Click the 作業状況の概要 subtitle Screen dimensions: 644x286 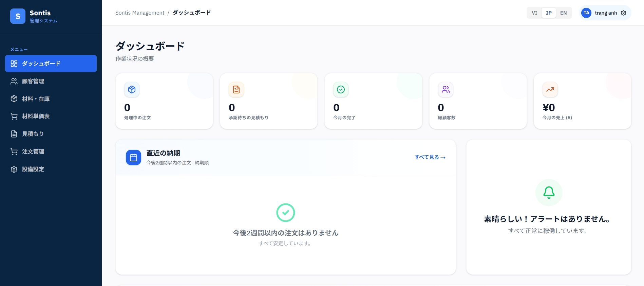(x=135, y=59)
